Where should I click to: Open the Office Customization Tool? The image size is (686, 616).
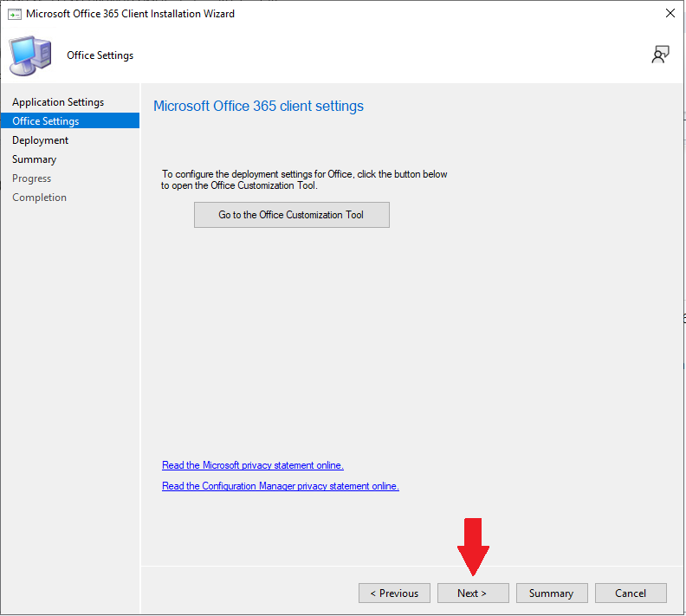click(x=292, y=215)
